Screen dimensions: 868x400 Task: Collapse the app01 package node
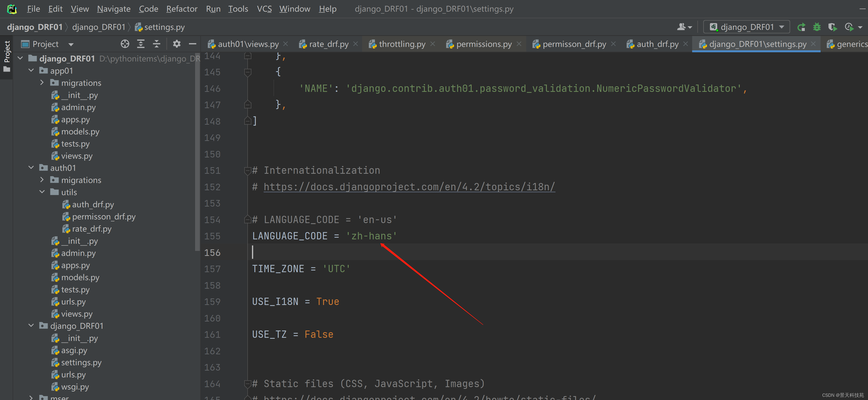point(31,70)
